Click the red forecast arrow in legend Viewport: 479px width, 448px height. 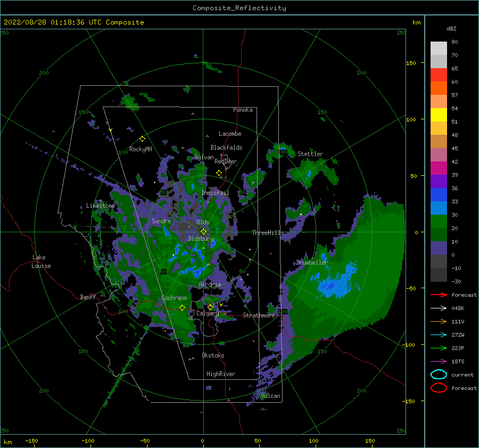coord(439,295)
